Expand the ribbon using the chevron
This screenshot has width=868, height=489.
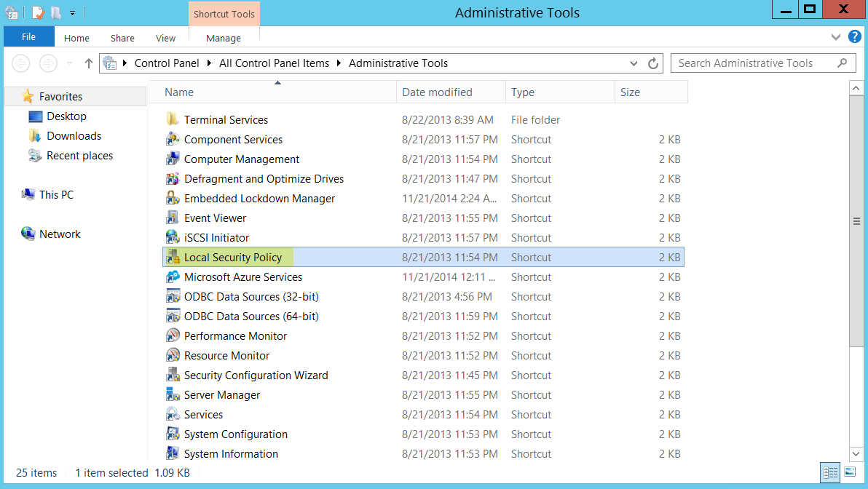coord(836,37)
